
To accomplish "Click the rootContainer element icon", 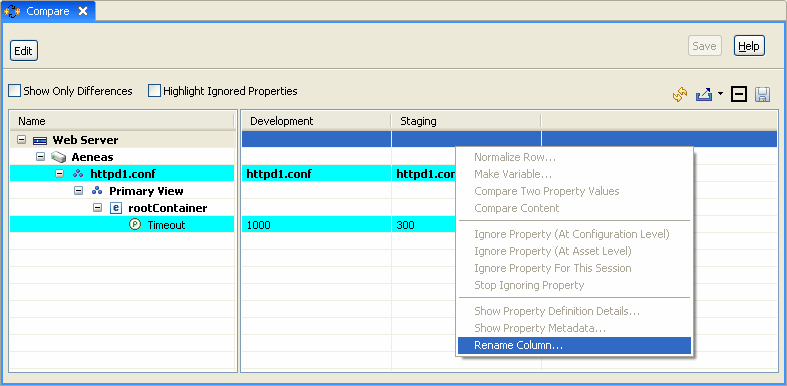I will click(x=116, y=208).
